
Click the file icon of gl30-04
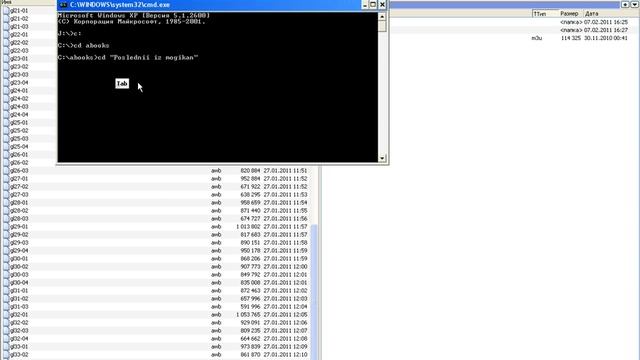click(x=6, y=282)
